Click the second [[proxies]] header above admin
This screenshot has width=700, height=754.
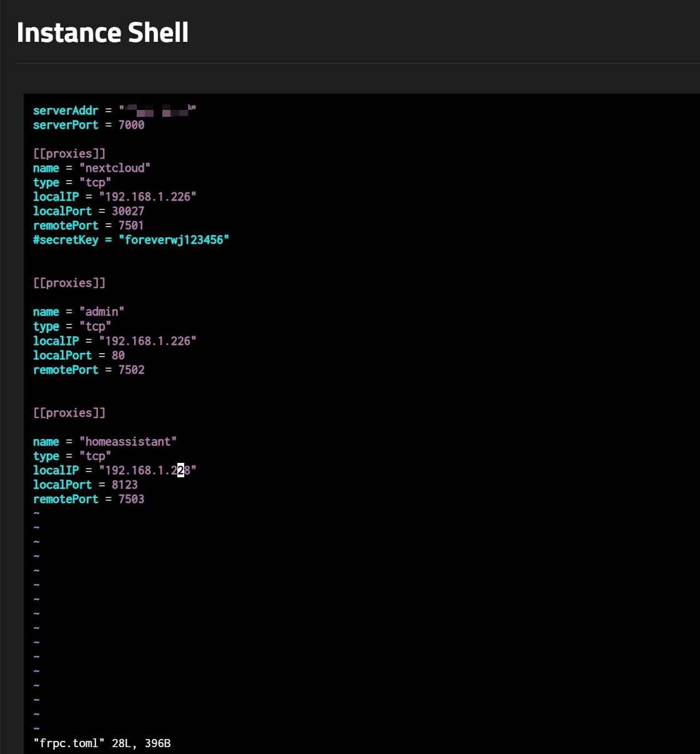[69, 283]
